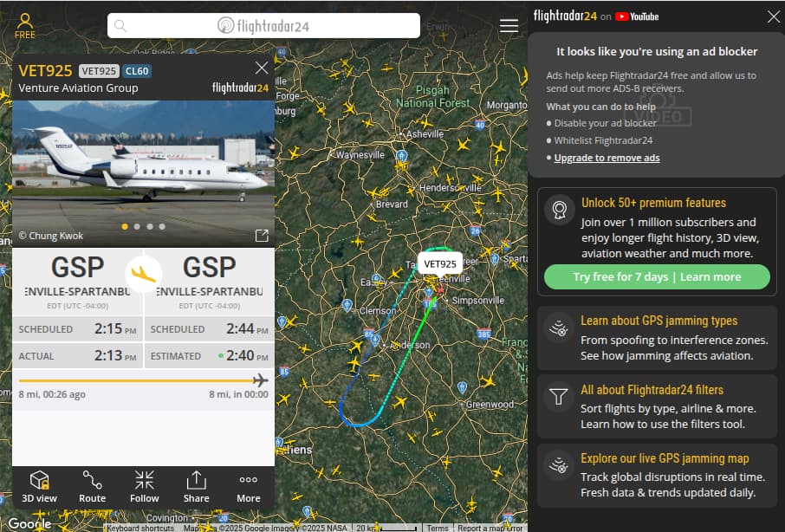This screenshot has height=532, width=785.
Task: Open the hamburger main menu
Action: (x=509, y=25)
